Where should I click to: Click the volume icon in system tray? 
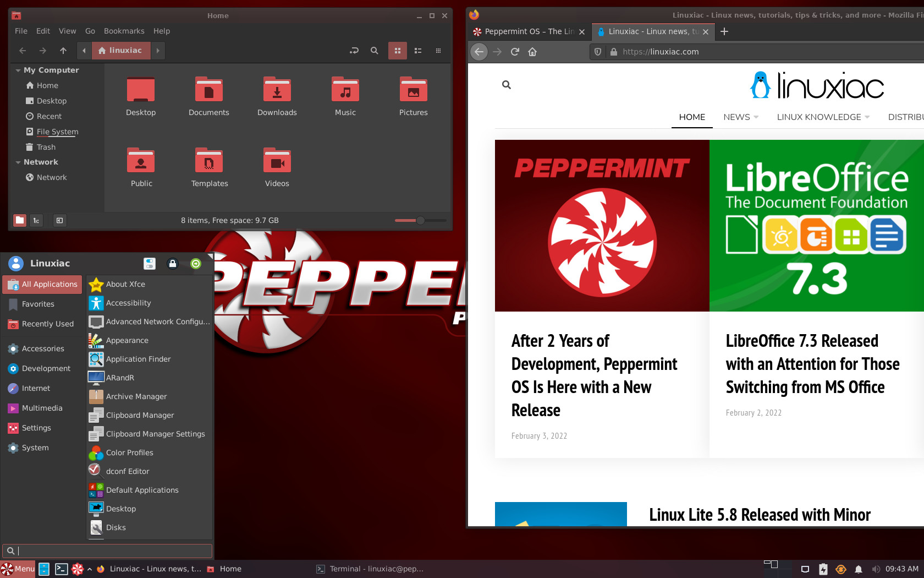(x=876, y=569)
